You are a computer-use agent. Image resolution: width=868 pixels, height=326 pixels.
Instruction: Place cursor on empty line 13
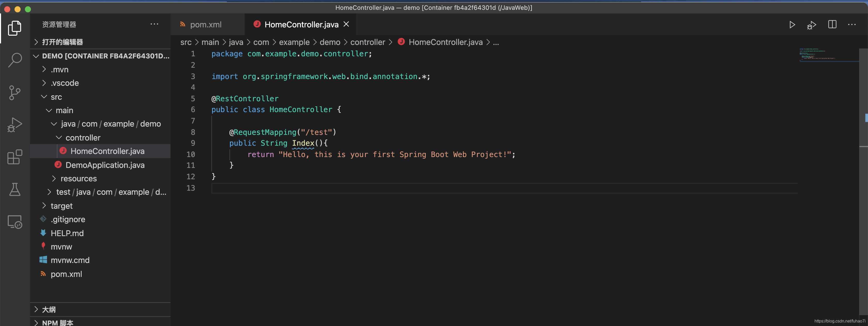[x=504, y=188]
